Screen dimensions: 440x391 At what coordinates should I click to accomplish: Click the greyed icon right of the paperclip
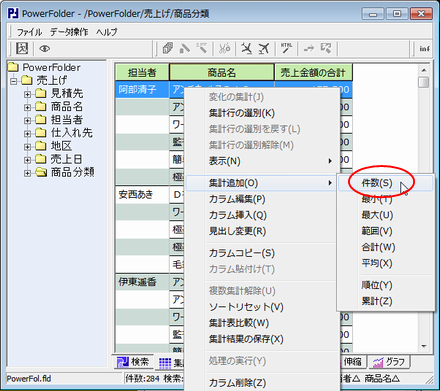click(x=185, y=49)
